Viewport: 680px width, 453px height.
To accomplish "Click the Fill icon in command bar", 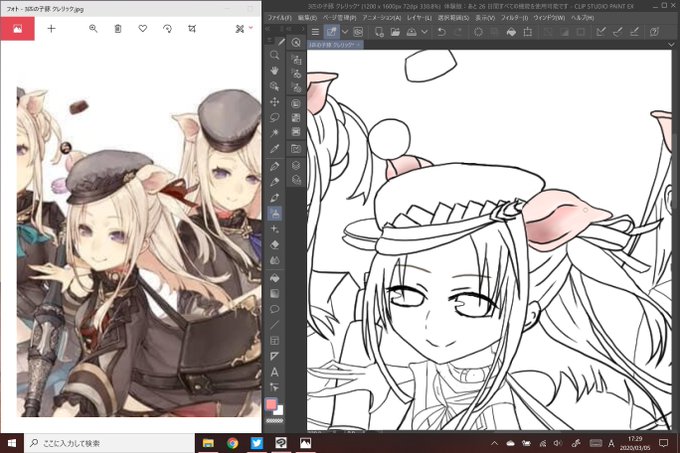I will 511,32.
